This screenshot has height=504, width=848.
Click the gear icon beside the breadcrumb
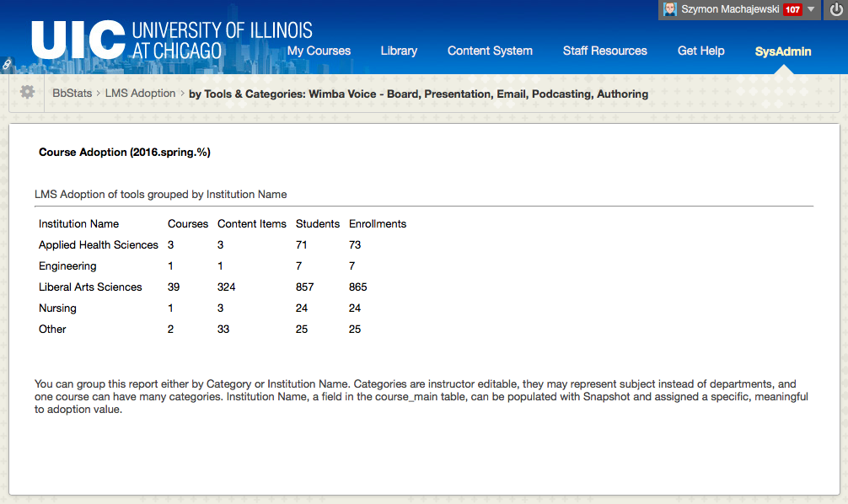click(27, 92)
